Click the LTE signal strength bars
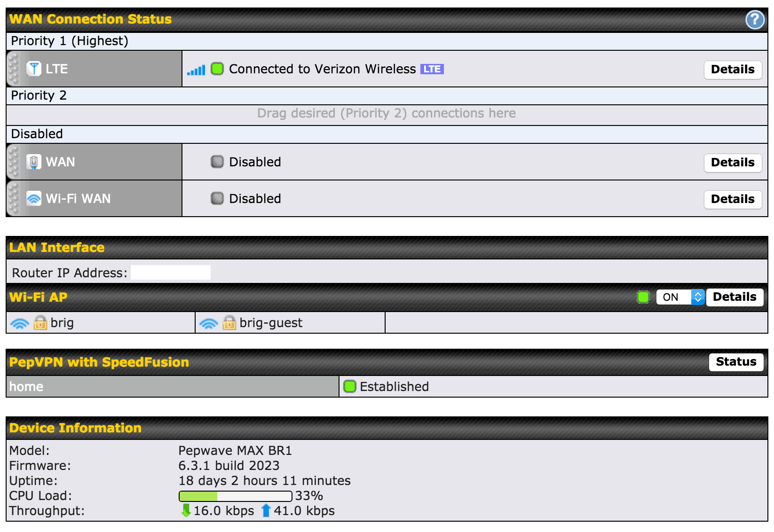 pos(197,69)
